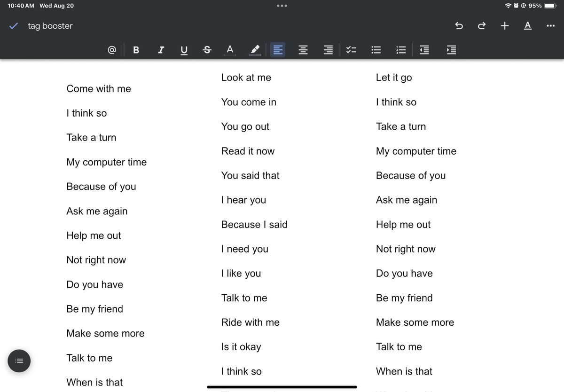This screenshot has height=392, width=564.
Task: Tap the 10:40 AM clock
Action: point(21,6)
